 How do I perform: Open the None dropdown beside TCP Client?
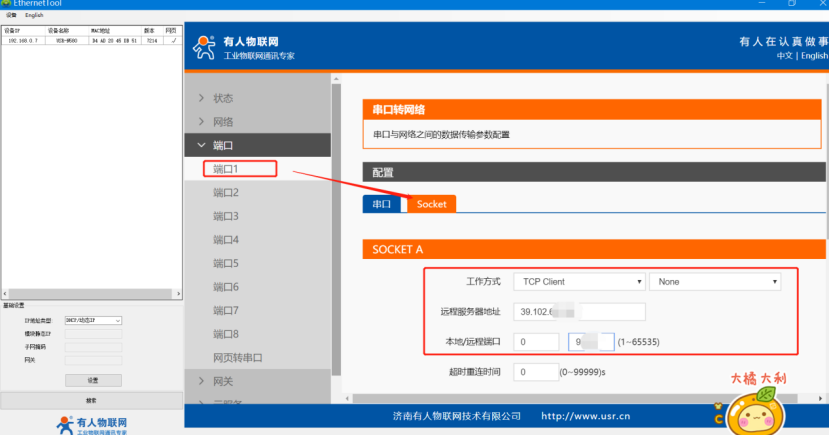coord(714,282)
